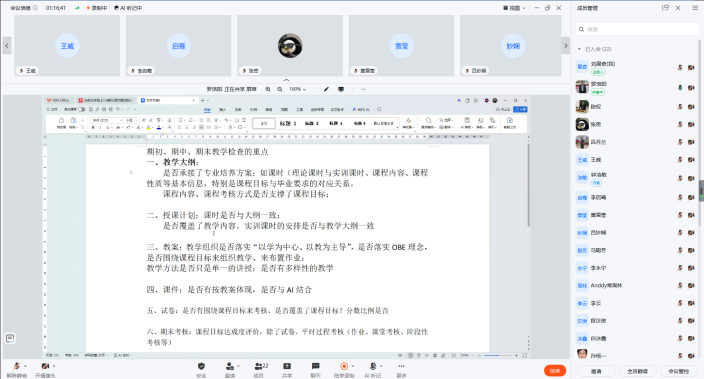Image resolution: width=704 pixels, height=379 pixels.
Task: Switch to WPS 插入 ribbon tab
Action: click(222, 109)
